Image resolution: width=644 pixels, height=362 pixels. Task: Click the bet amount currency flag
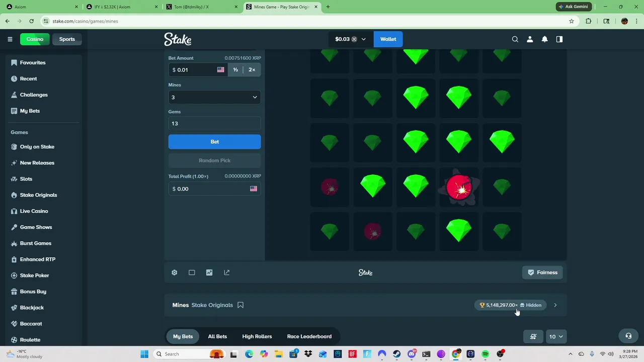tap(220, 70)
